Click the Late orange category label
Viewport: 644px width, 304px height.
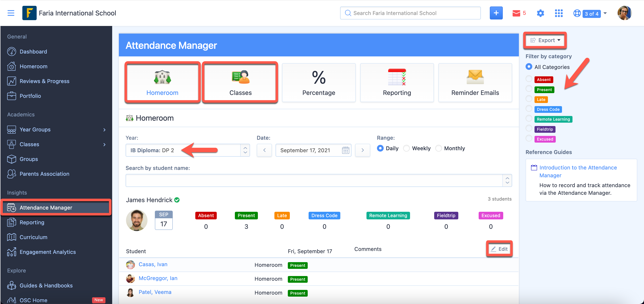541,99
